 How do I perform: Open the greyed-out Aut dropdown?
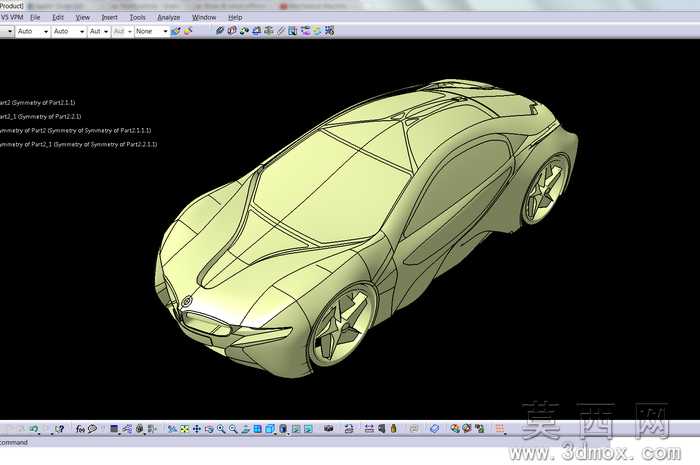point(122,31)
